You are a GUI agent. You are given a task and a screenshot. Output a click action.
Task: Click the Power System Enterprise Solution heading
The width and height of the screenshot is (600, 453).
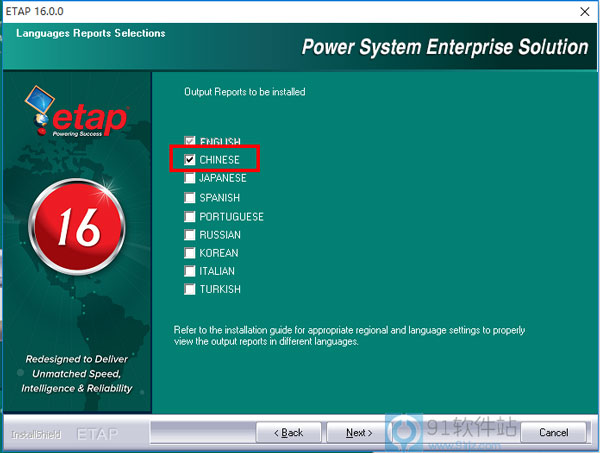(444, 47)
